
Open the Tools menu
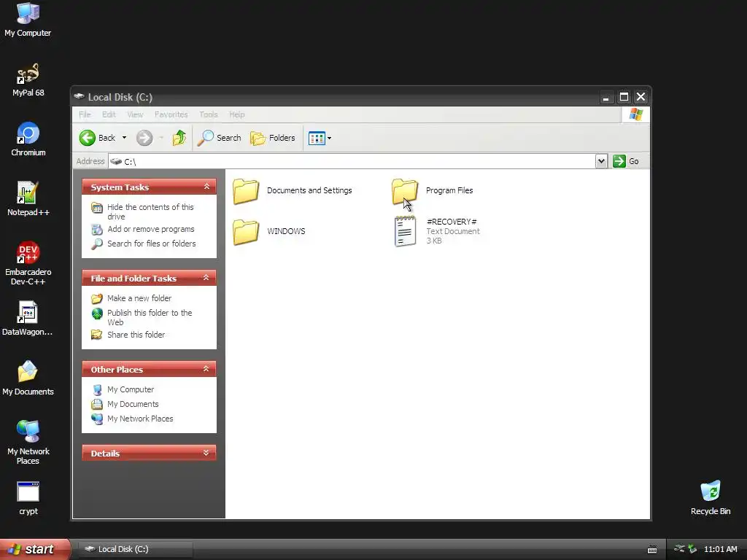tap(208, 114)
